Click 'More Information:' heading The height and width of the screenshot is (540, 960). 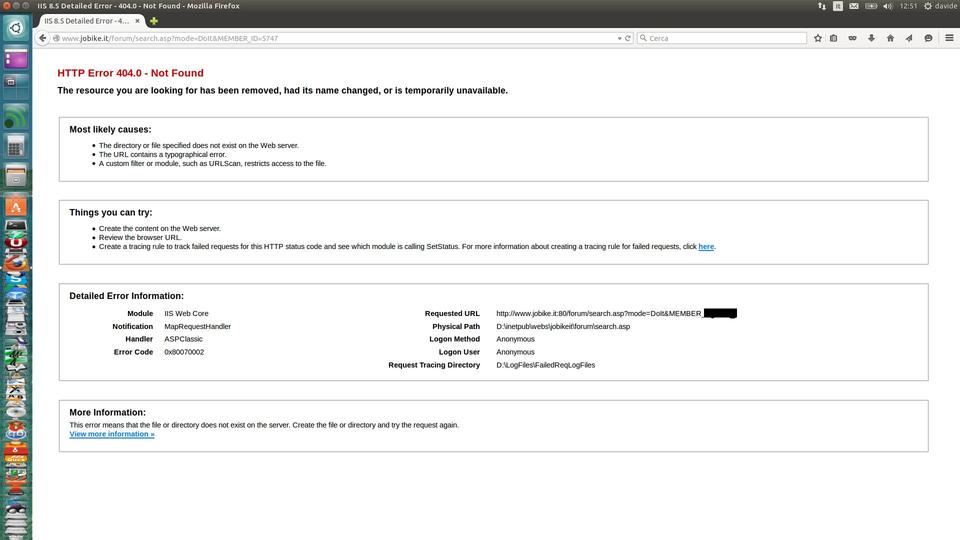pyautogui.click(x=107, y=413)
